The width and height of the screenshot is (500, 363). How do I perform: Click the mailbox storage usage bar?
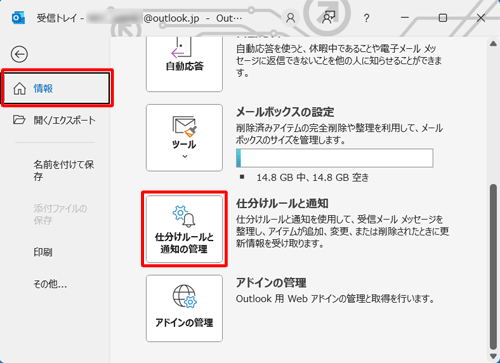point(335,158)
